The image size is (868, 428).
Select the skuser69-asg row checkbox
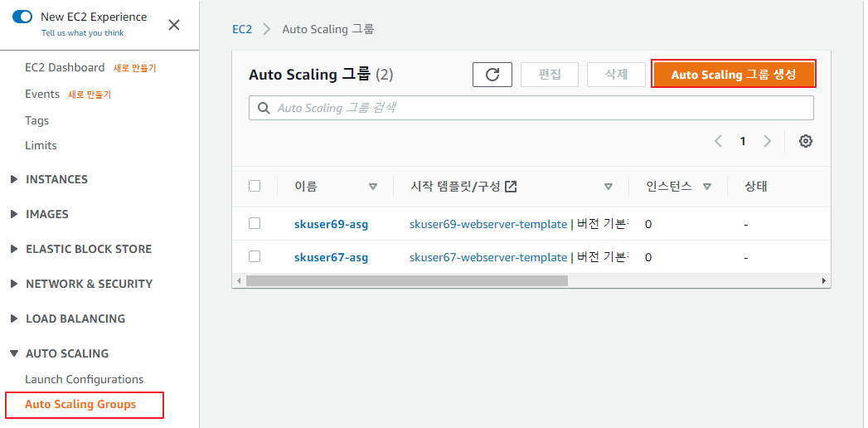[x=255, y=223]
